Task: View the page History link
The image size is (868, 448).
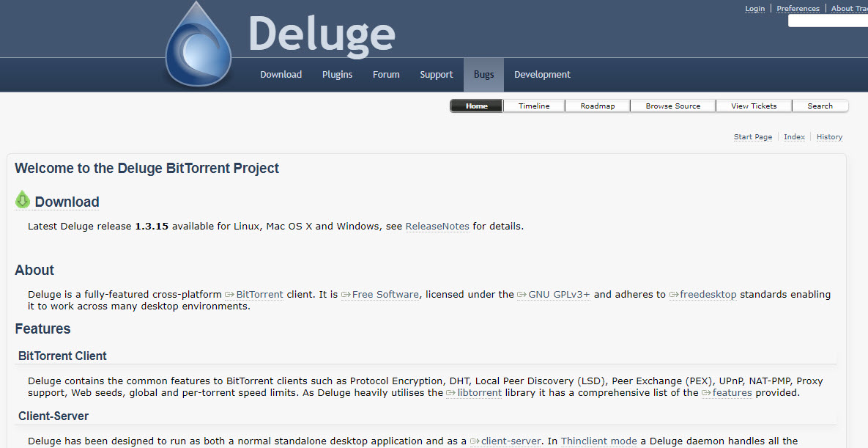Action: coord(829,137)
